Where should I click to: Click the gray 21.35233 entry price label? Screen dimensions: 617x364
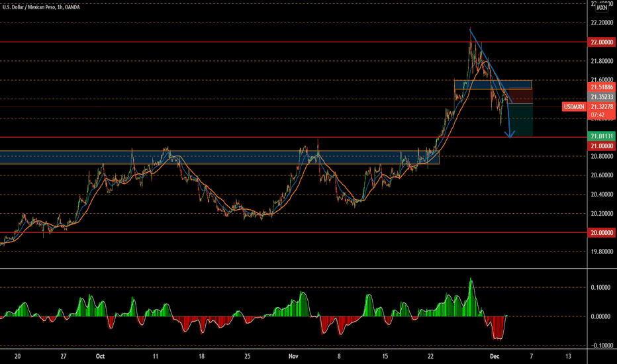pyautogui.click(x=602, y=97)
